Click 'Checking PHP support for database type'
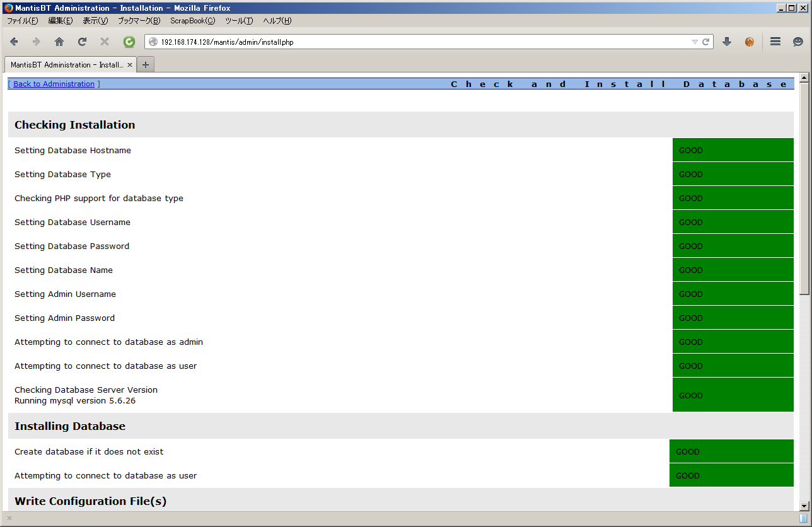Viewport: 812px width, 527px height. [99, 199]
